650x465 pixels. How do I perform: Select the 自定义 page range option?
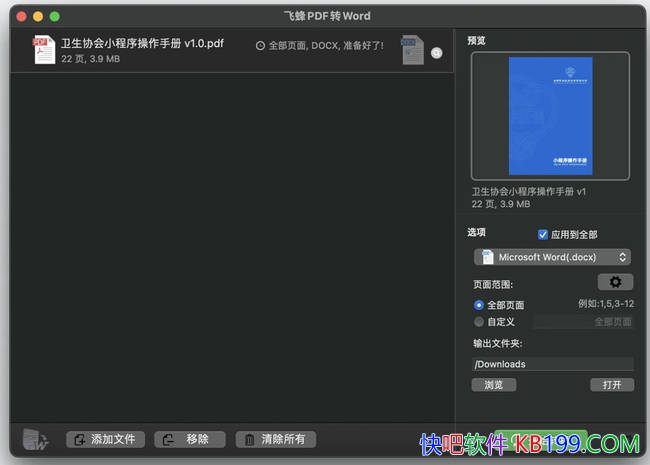coord(479,322)
